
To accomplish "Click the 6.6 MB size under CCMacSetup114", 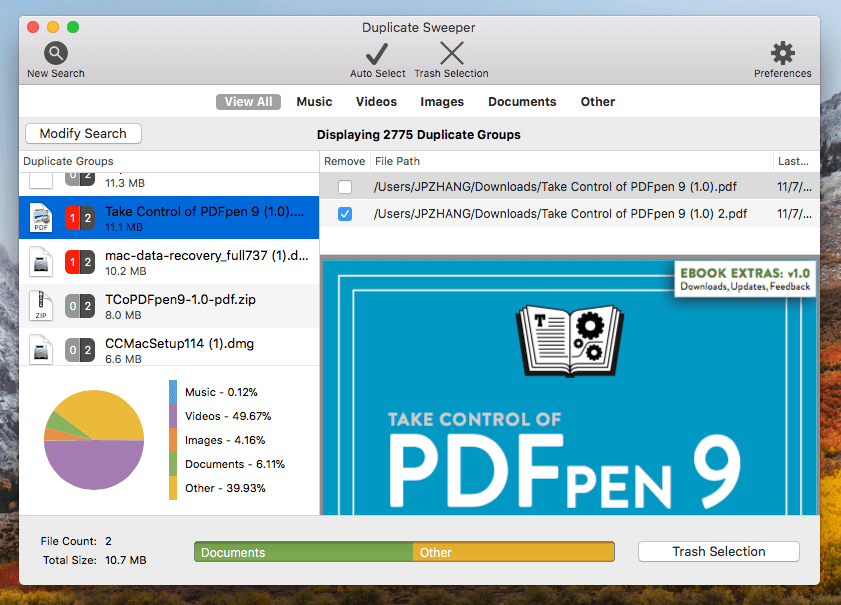I will coord(123,359).
